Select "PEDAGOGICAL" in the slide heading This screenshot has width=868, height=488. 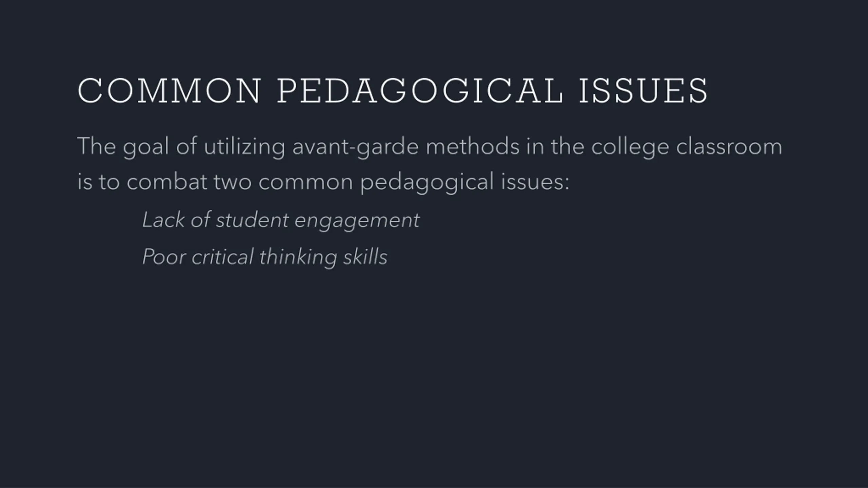(420, 91)
